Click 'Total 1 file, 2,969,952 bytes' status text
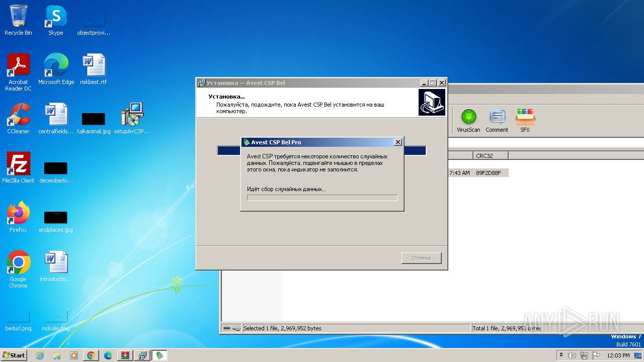Screen dimensions: 644x362 [x=507, y=328]
